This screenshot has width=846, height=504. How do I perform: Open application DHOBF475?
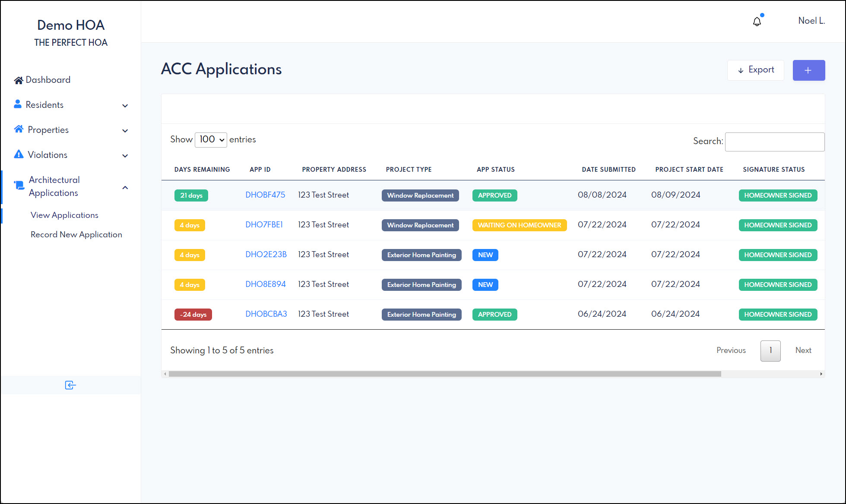coord(265,195)
